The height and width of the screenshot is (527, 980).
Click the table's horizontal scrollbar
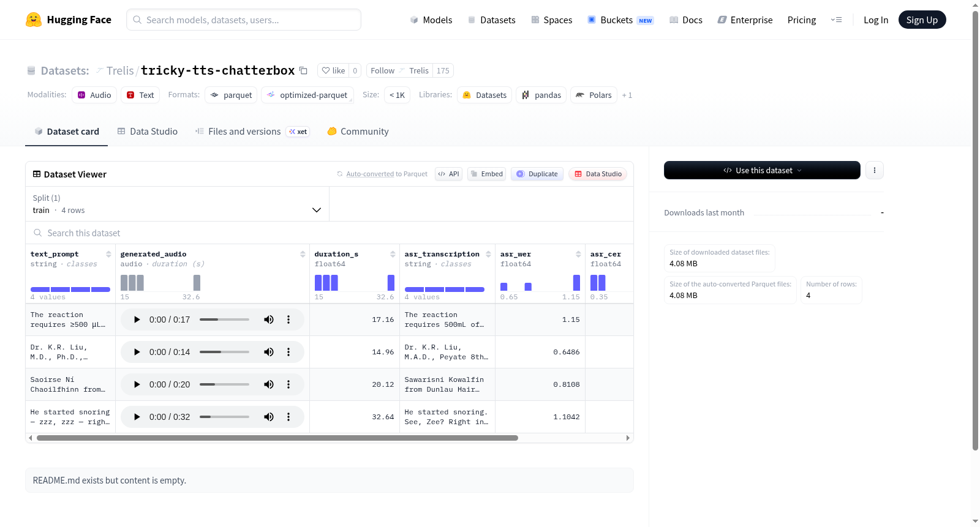coord(277,438)
